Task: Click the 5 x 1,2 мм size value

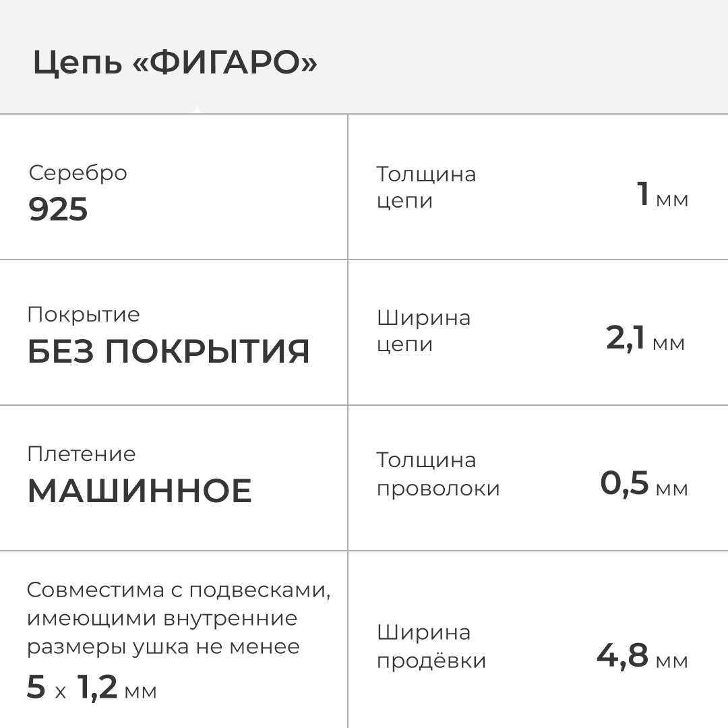Action: [92, 688]
